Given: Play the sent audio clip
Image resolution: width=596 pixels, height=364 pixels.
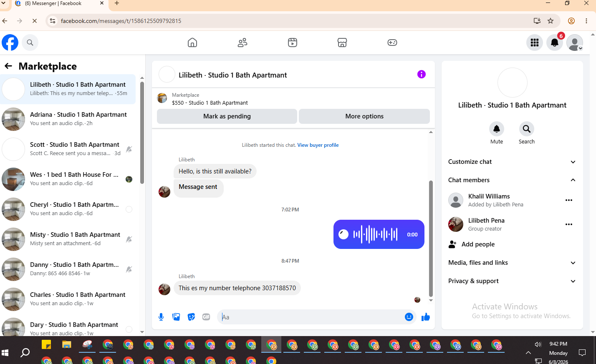Looking at the screenshot, I should (x=343, y=234).
